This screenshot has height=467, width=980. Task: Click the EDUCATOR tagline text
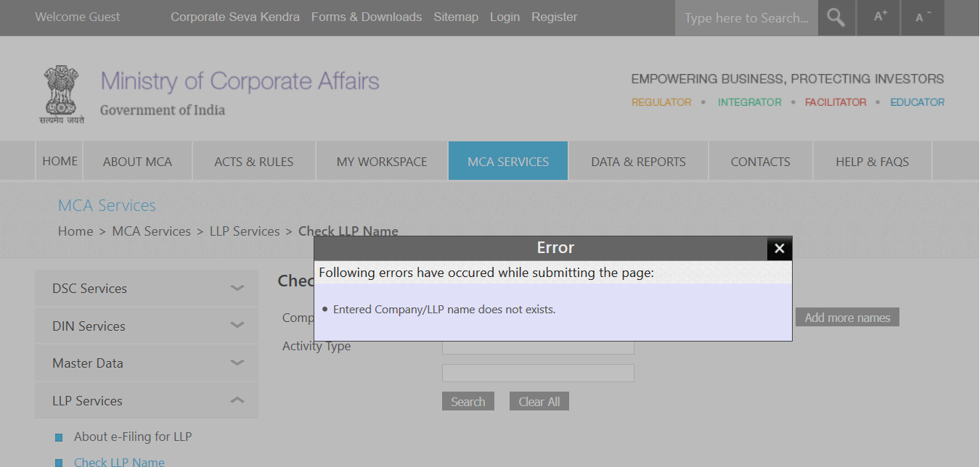[x=918, y=102]
